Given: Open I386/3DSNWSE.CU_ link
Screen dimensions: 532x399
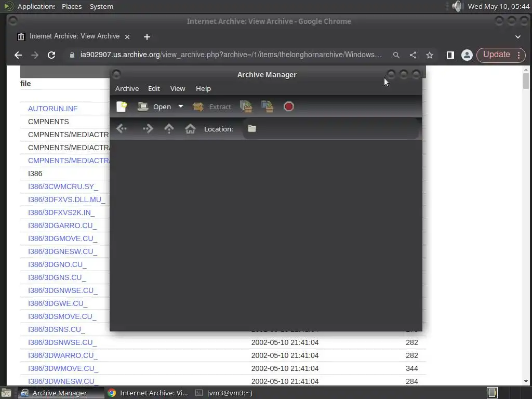Looking at the screenshot, I should coord(62,342).
